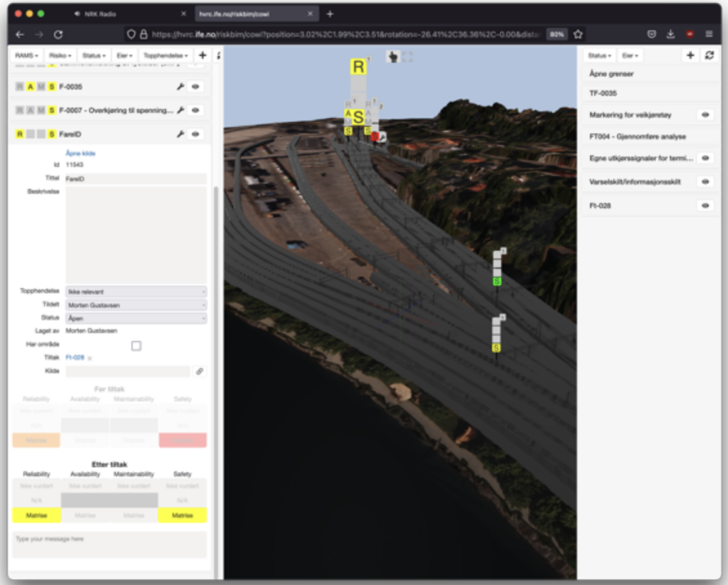Open the Tildelt dropdown showing Morten Gustavsen
This screenshot has width=728, height=585.
[x=136, y=305]
